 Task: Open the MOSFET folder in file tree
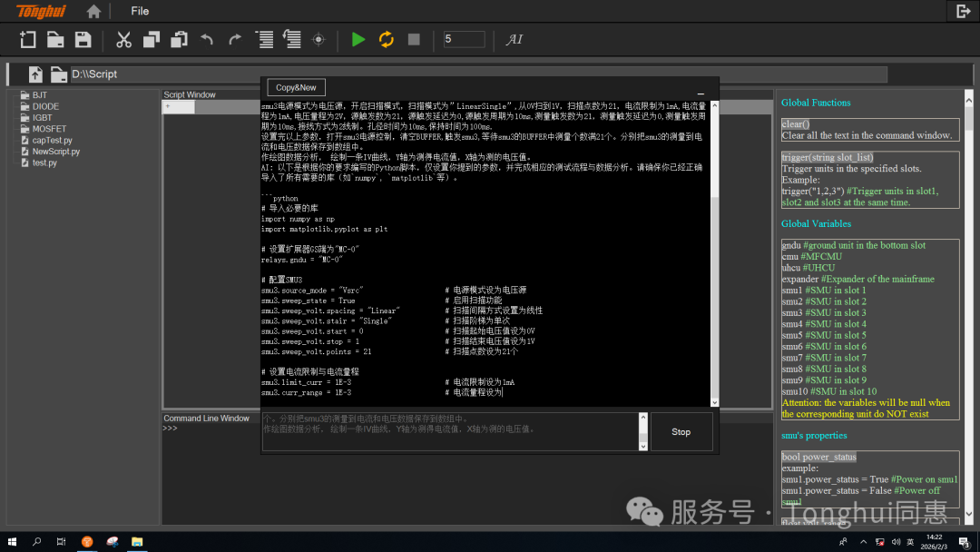49,129
